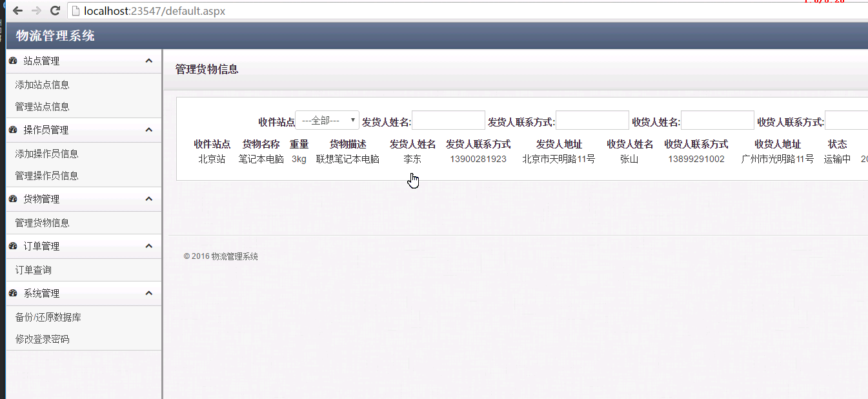The image size is (868, 399).
Task: Collapse 订单管理 section with chevron
Action: point(149,246)
